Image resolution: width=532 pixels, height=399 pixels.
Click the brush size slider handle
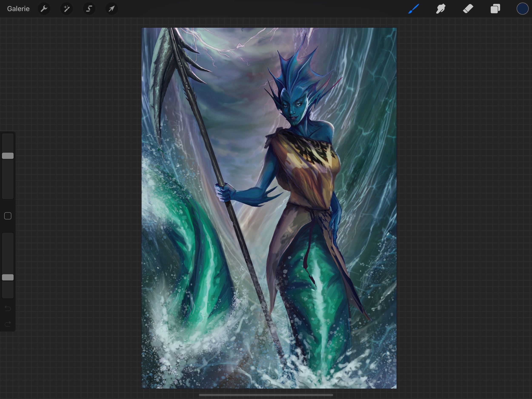(x=8, y=156)
